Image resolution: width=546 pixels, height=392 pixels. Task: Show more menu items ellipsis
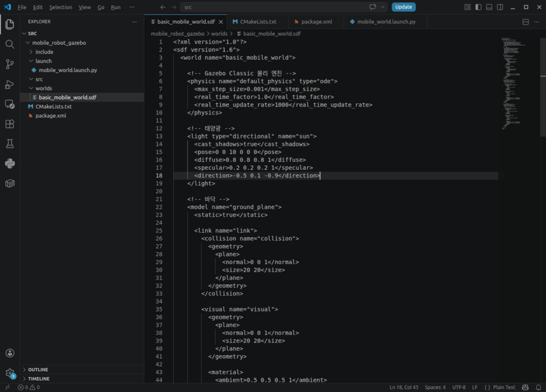[x=132, y=7]
